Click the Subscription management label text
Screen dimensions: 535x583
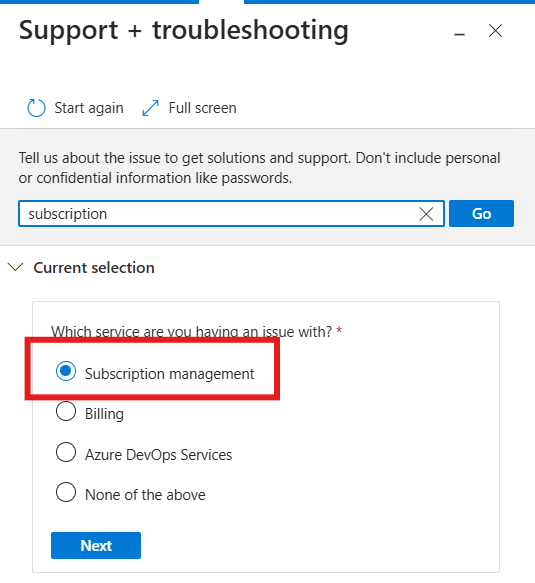tap(170, 374)
